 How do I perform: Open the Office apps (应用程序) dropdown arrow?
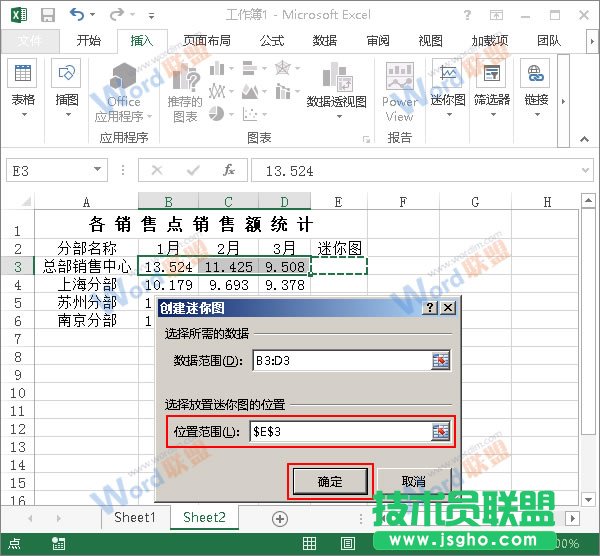[150, 116]
